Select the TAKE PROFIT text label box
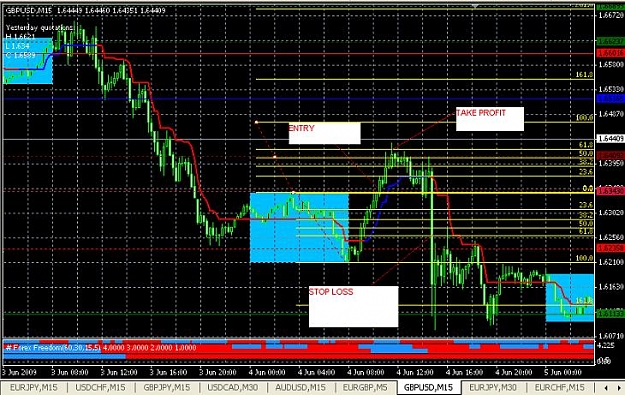The width and height of the screenshot is (625, 395). (x=489, y=119)
